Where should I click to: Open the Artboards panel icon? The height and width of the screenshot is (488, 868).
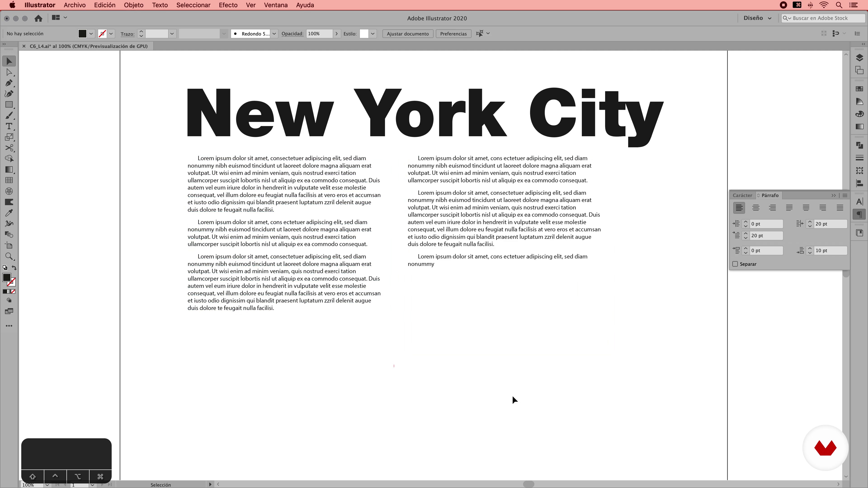point(859,70)
